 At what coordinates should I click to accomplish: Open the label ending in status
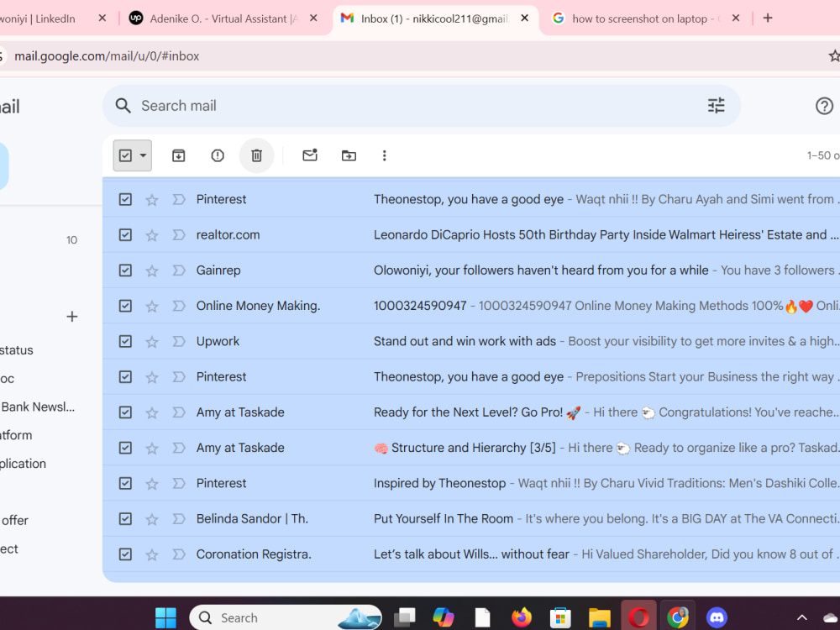tap(17, 349)
